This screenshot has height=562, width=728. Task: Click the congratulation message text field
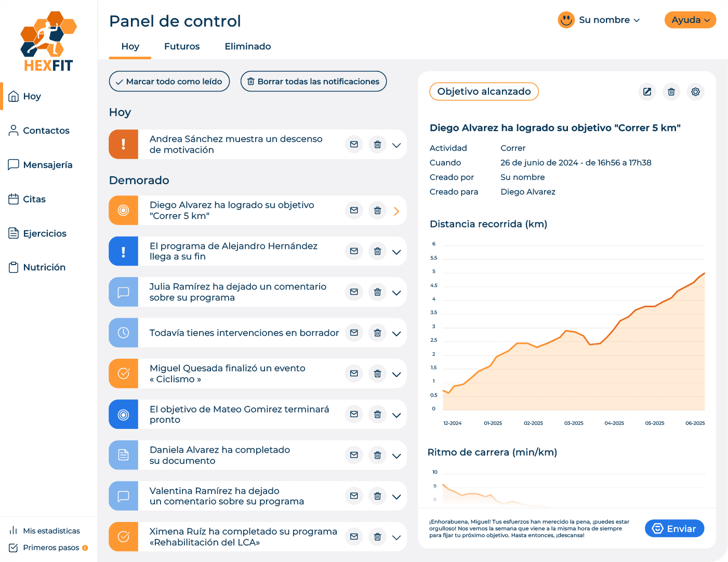(x=530, y=528)
